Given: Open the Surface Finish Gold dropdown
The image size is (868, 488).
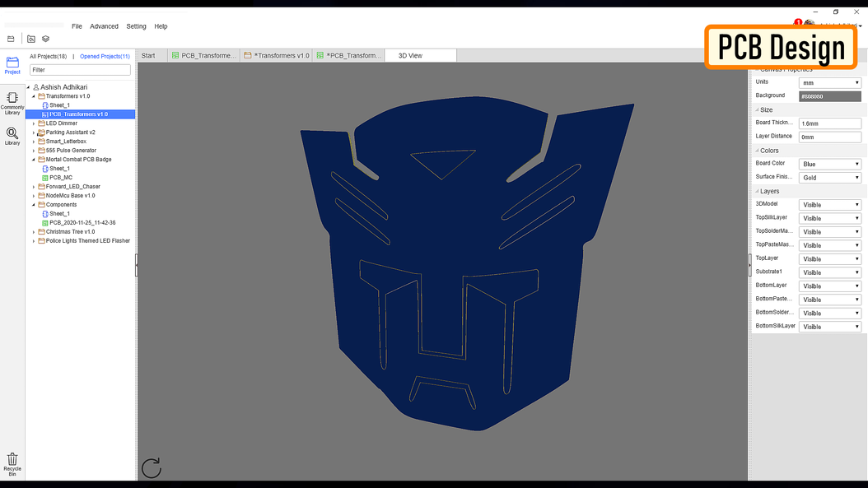Looking at the screenshot, I should pyautogui.click(x=830, y=178).
